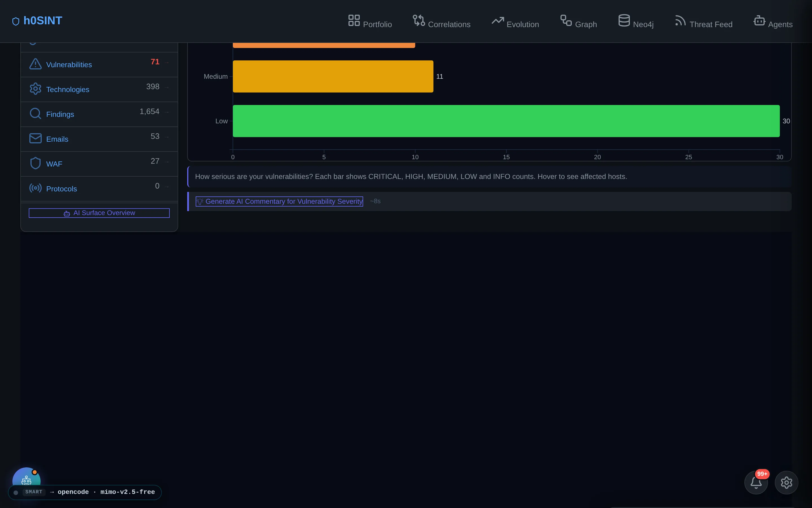Click the Vulnerabilities warning triangle icon

36,64
